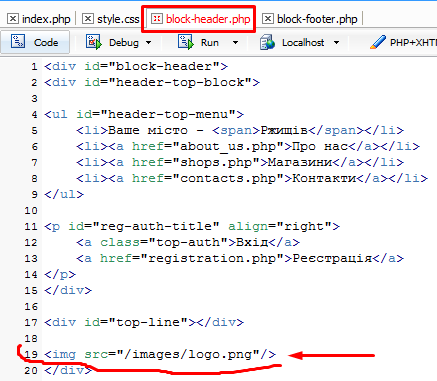Click the text Ваше місто on line 5
437x381 pixels.
pyautogui.click(x=148, y=130)
